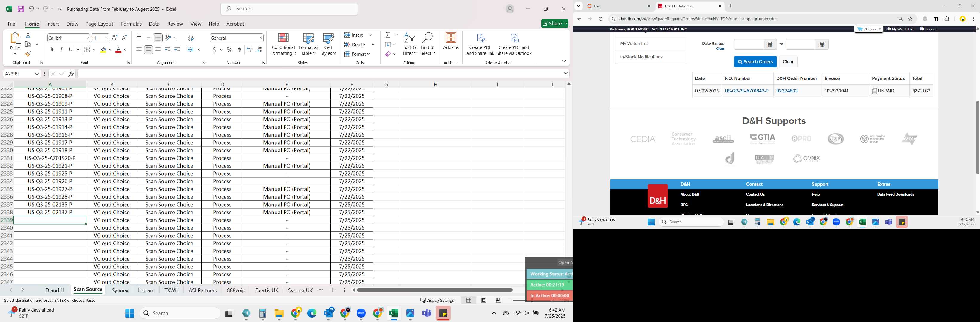This screenshot has width=980, height=322.
Task: Open Microsoft Teams from the taskbar
Action: click(426, 313)
